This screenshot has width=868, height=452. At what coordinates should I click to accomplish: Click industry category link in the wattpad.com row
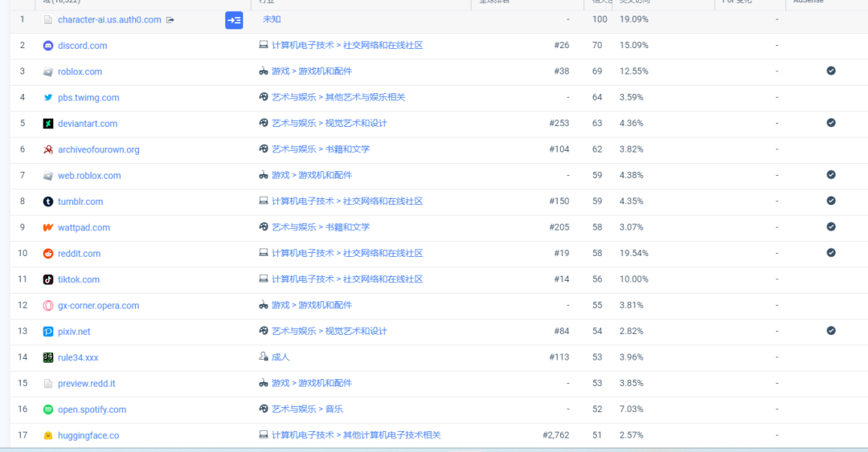tap(321, 227)
